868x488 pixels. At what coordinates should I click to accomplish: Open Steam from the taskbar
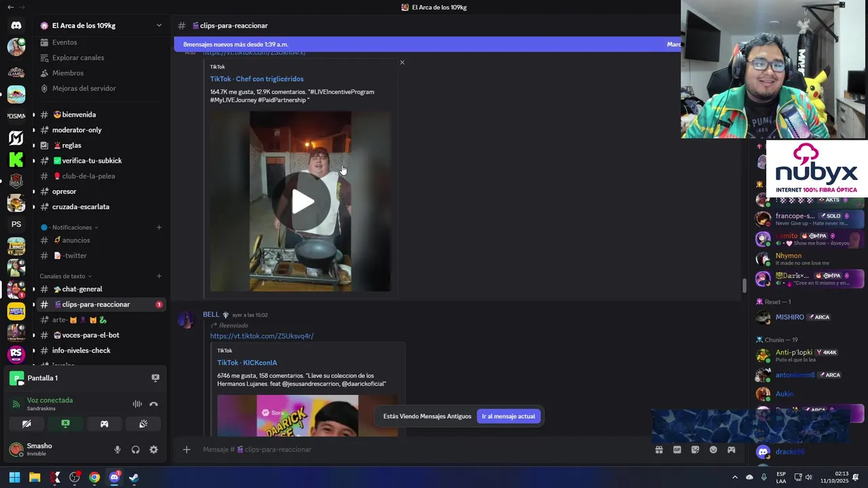134,477
